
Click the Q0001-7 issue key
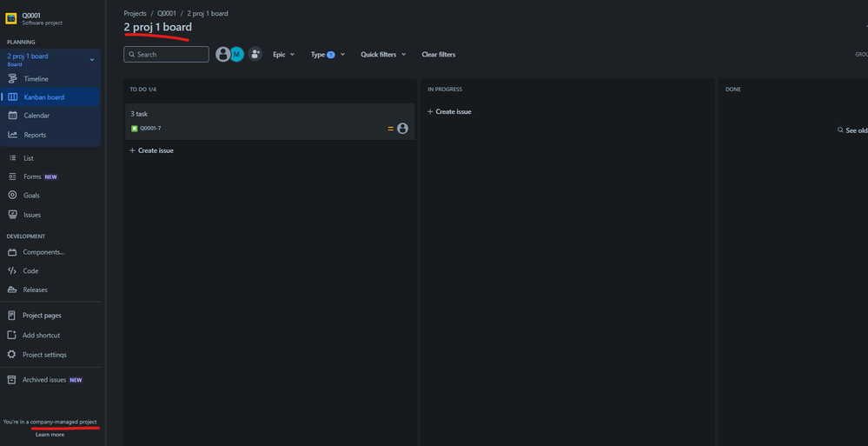tap(150, 129)
